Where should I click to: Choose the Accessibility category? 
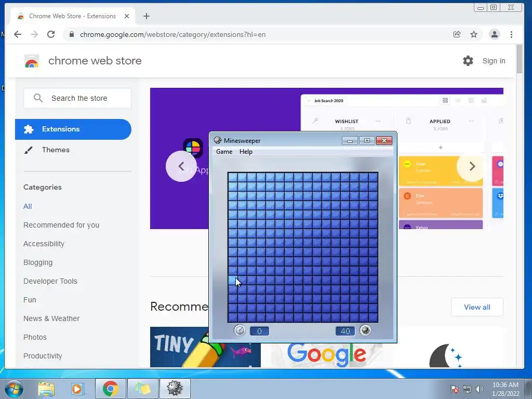coord(44,244)
